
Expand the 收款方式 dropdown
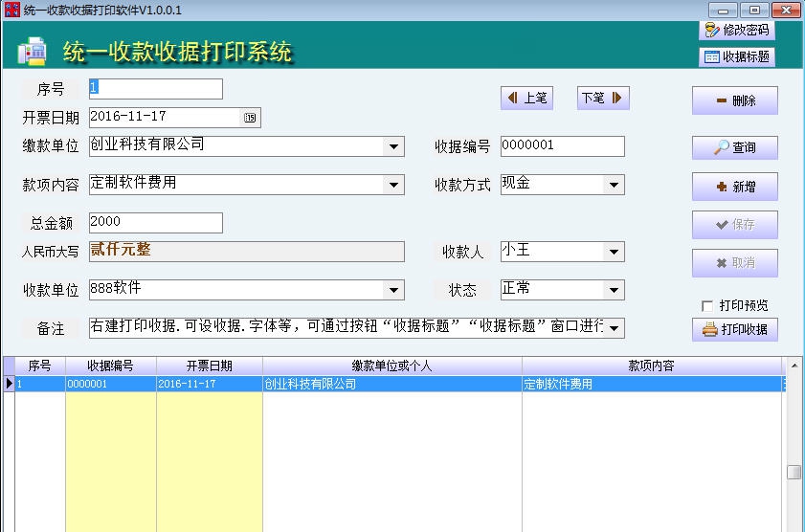coord(614,186)
